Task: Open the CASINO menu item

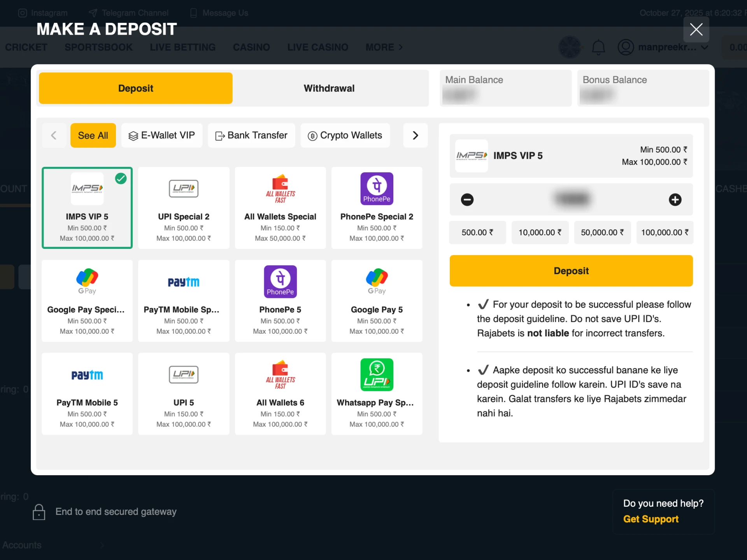Action: [x=251, y=47]
